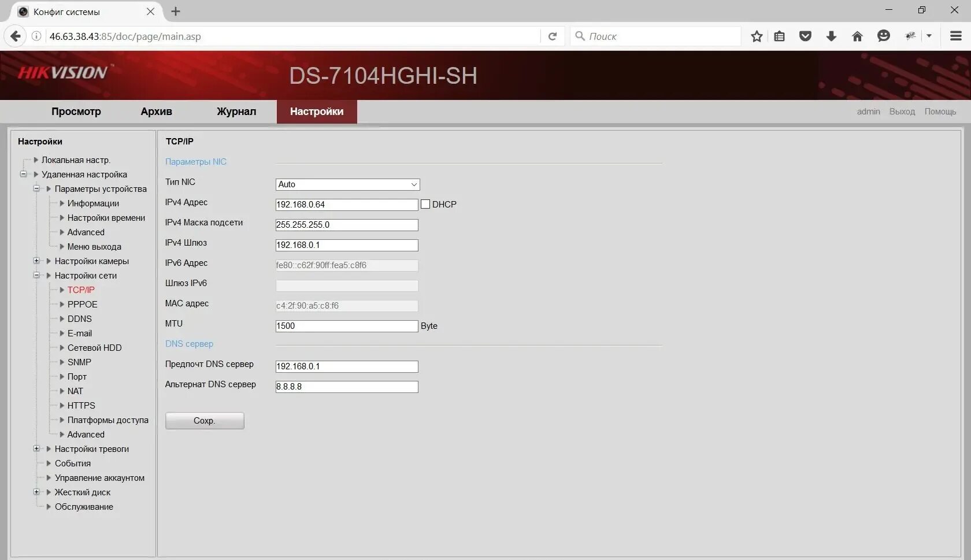Switch to the Просмотр tab
The height and width of the screenshot is (560, 971).
point(76,112)
